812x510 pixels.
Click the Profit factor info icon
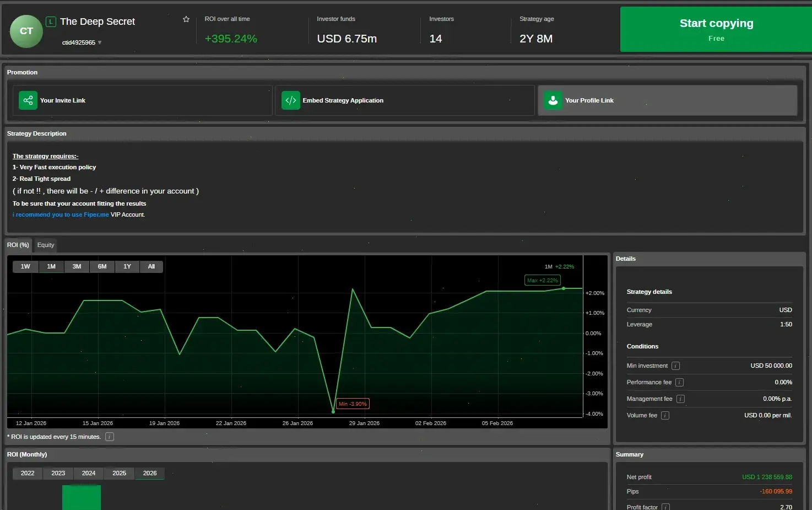click(x=667, y=506)
